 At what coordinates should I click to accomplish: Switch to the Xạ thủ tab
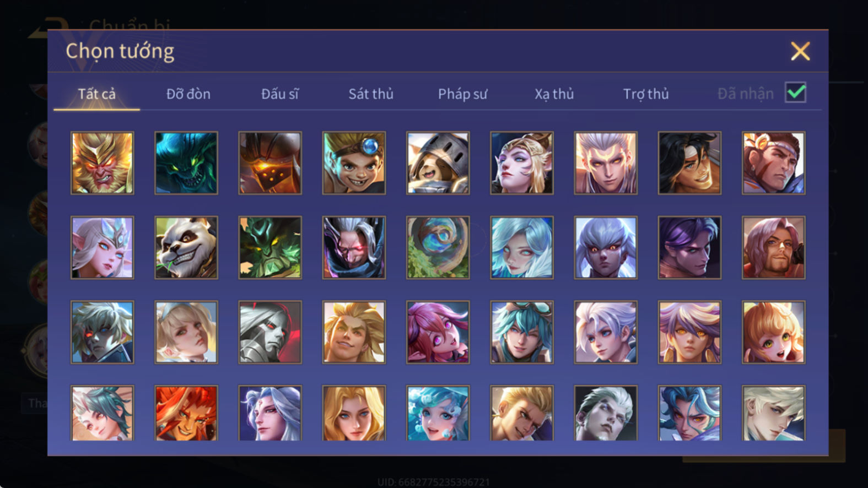coord(554,94)
